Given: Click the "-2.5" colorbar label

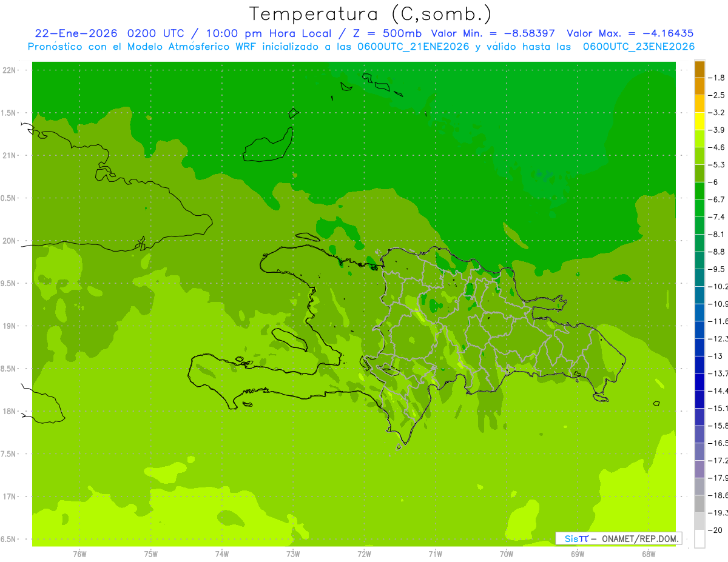Looking at the screenshot, I should (x=717, y=95).
